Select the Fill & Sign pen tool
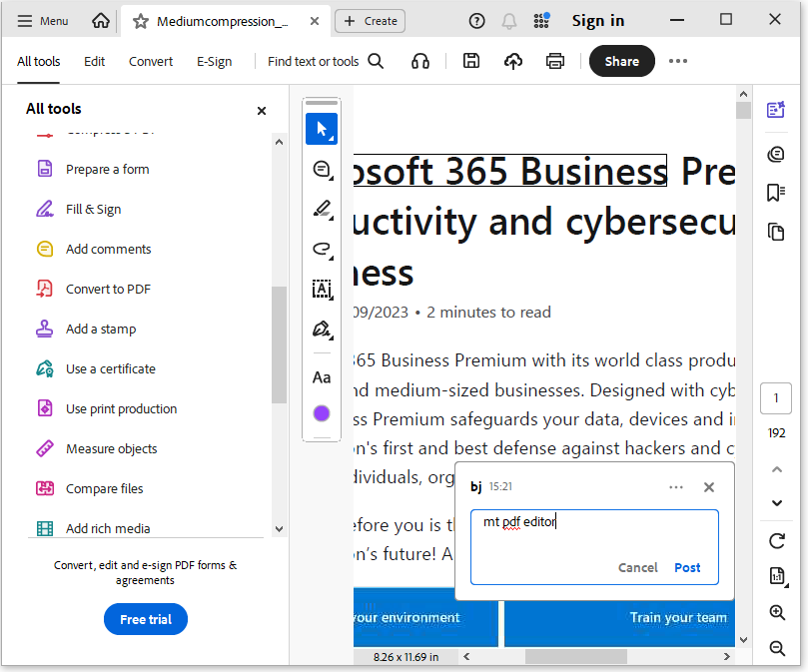808x672 pixels. click(322, 328)
